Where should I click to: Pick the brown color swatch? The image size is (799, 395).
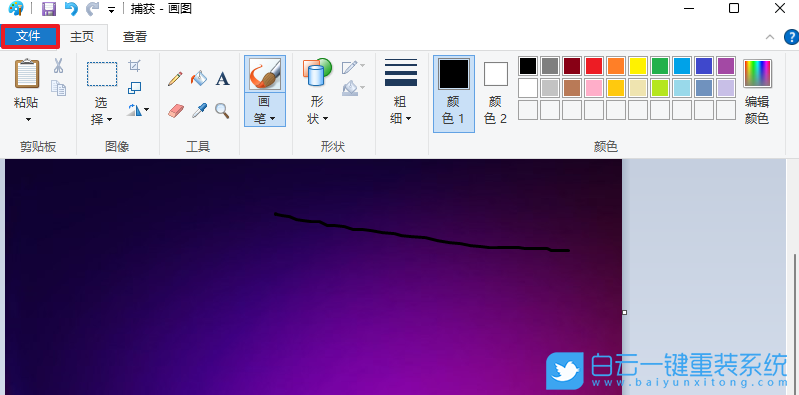coord(572,88)
